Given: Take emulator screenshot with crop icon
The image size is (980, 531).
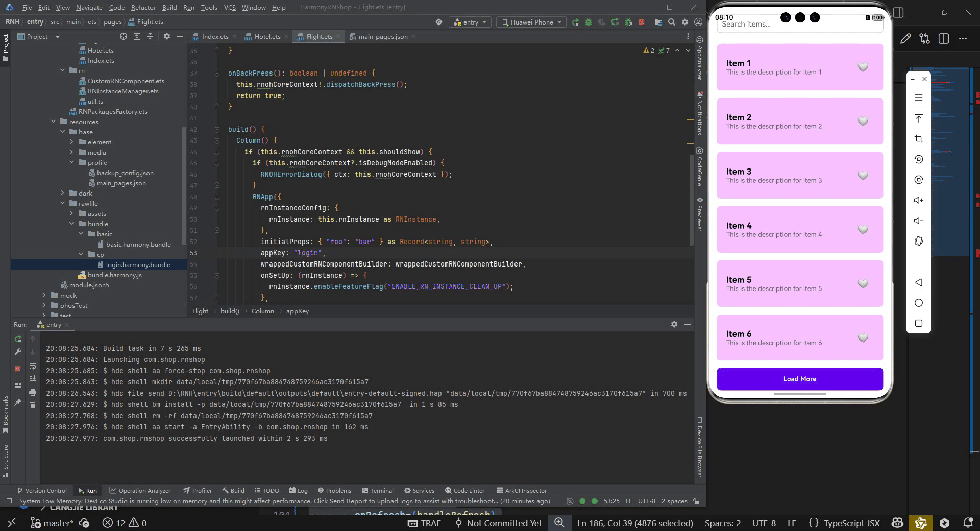Looking at the screenshot, I should tap(919, 139).
